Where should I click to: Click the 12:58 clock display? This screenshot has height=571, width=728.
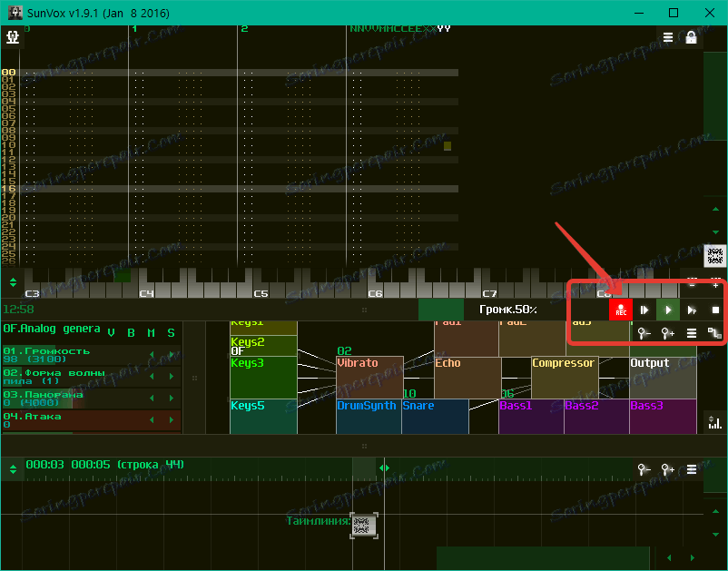click(x=18, y=310)
